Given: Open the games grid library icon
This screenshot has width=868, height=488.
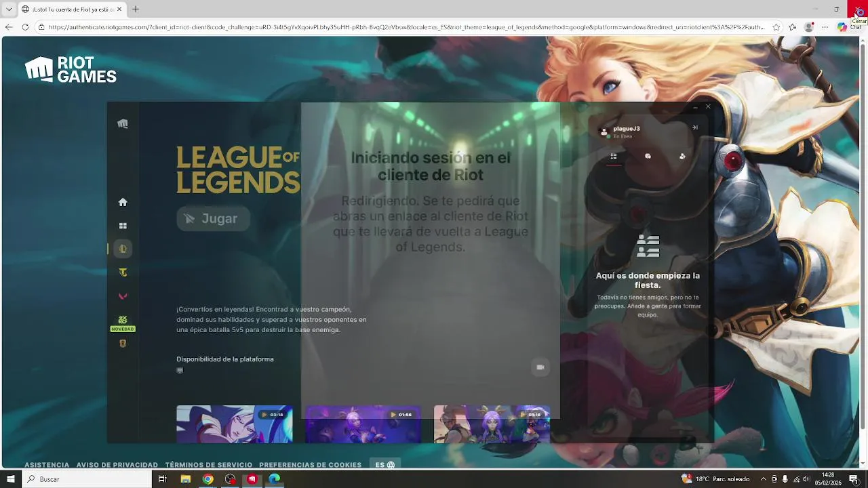Looking at the screenshot, I should pos(123,226).
